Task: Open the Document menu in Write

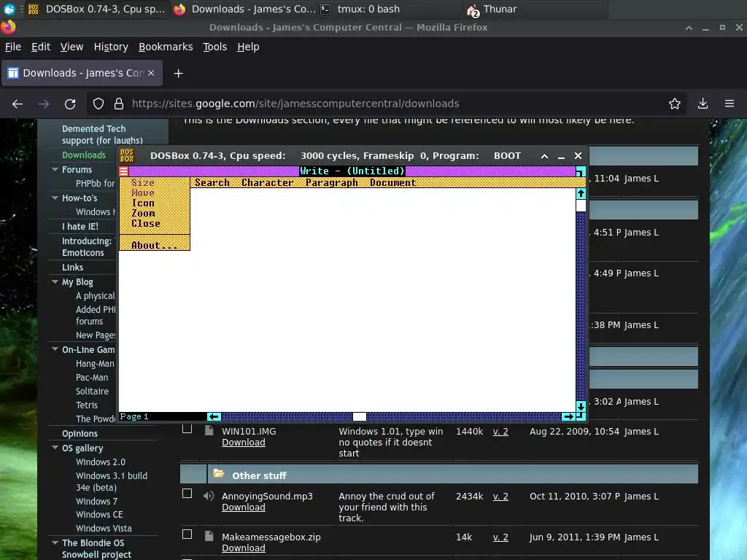Action: (x=393, y=182)
